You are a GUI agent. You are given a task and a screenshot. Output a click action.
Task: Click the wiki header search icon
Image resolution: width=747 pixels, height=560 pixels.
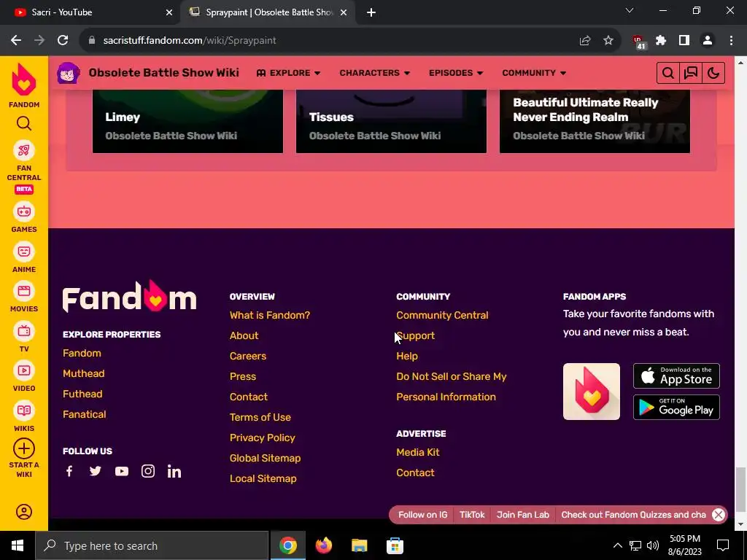click(668, 73)
